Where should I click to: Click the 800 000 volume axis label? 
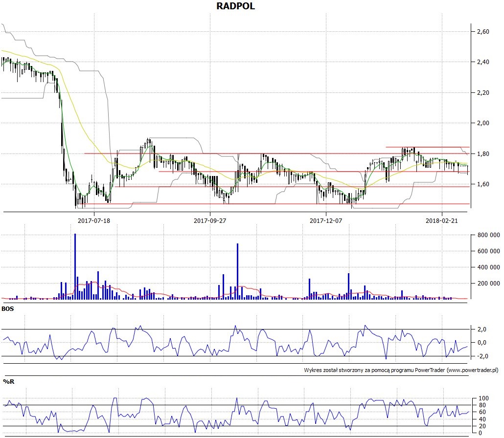pyautogui.click(x=488, y=235)
